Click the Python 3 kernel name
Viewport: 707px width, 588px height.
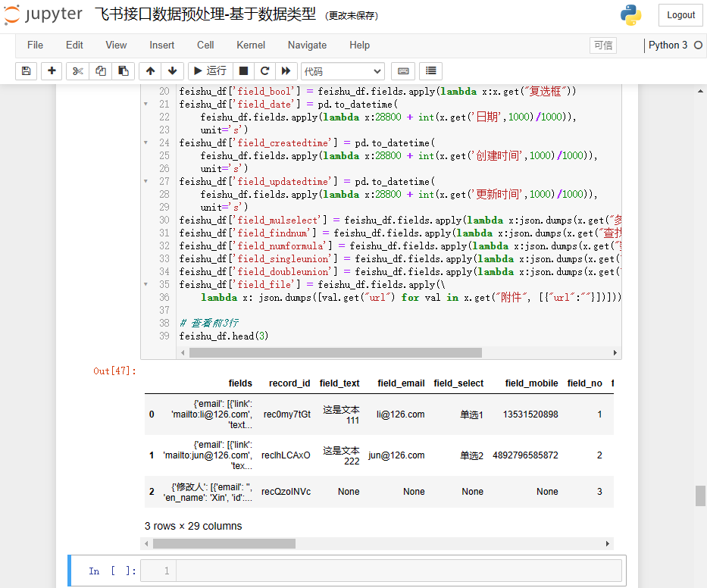coord(668,45)
